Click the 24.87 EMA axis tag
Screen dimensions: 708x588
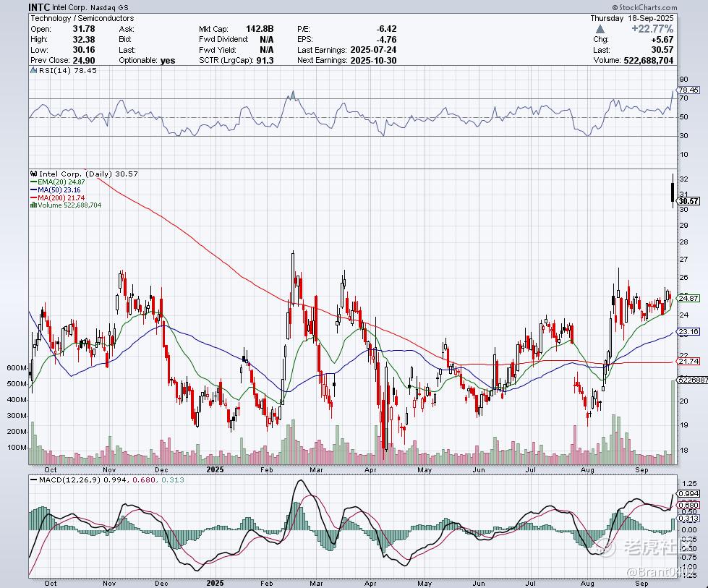[688, 298]
